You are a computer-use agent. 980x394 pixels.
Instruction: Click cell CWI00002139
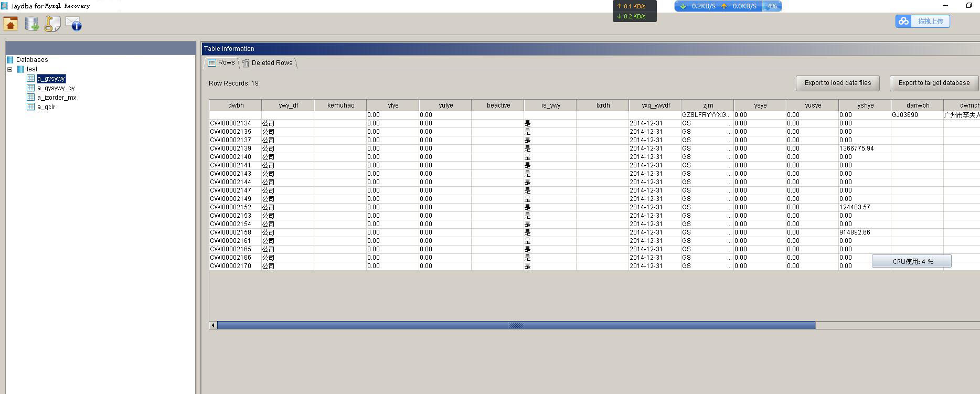point(236,148)
